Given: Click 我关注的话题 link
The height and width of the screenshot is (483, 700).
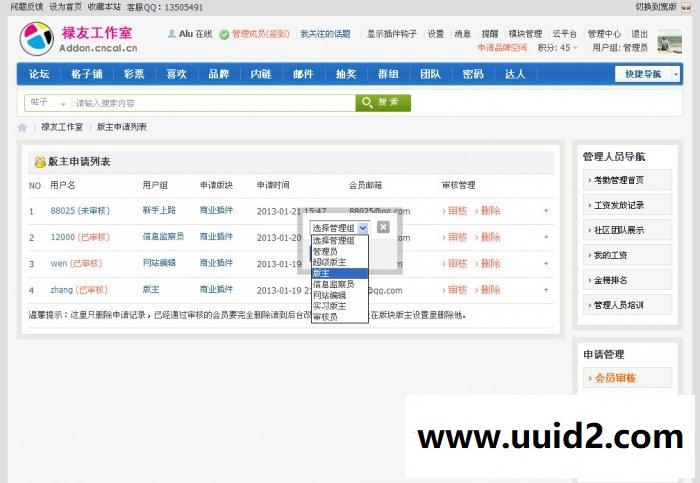Looking at the screenshot, I should tap(325, 34).
